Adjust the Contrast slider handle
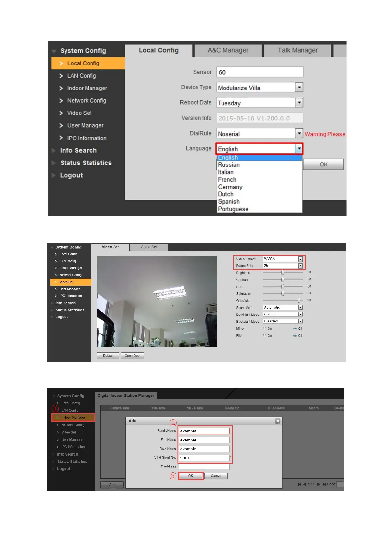The width and height of the screenshot is (392, 554). pyautogui.click(x=283, y=279)
